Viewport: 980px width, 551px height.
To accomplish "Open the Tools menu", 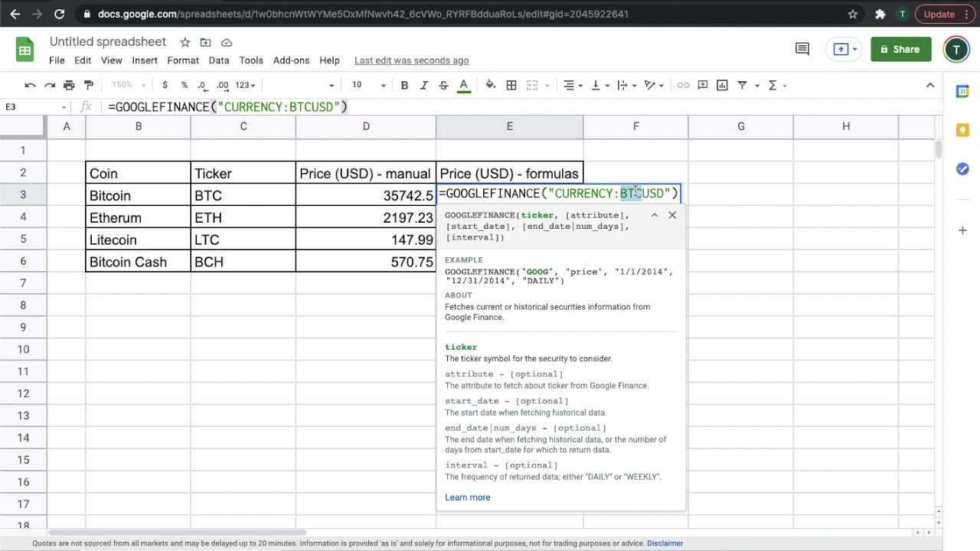I will point(251,60).
